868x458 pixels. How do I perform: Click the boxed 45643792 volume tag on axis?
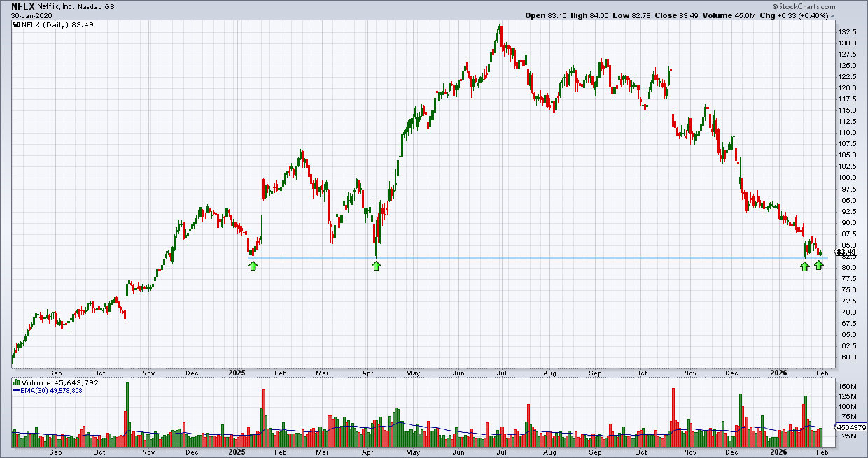852,427
